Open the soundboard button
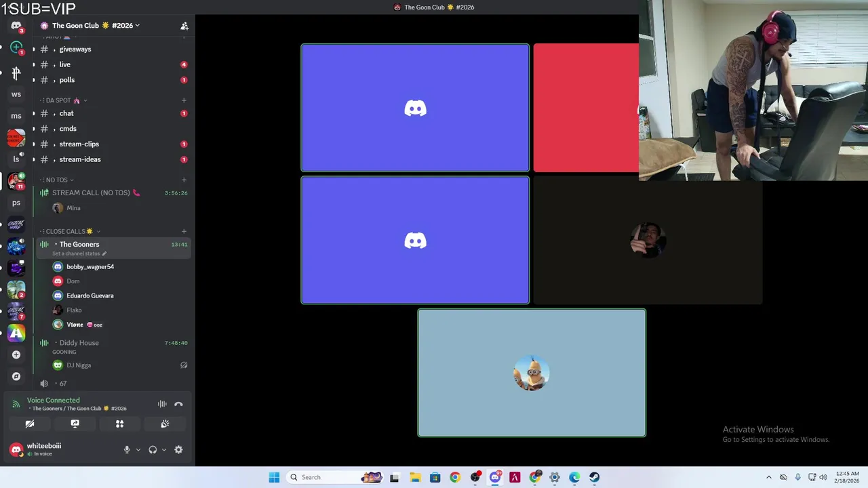This screenshot has width=868, height=488. point(165,424)
